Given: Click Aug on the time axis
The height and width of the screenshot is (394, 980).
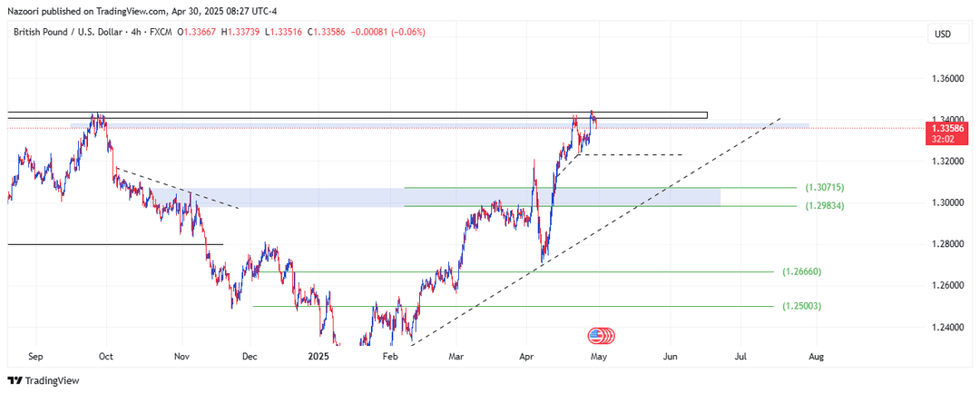Looking at the screenshot, I should pyautogui.click(x=816, y=357).
